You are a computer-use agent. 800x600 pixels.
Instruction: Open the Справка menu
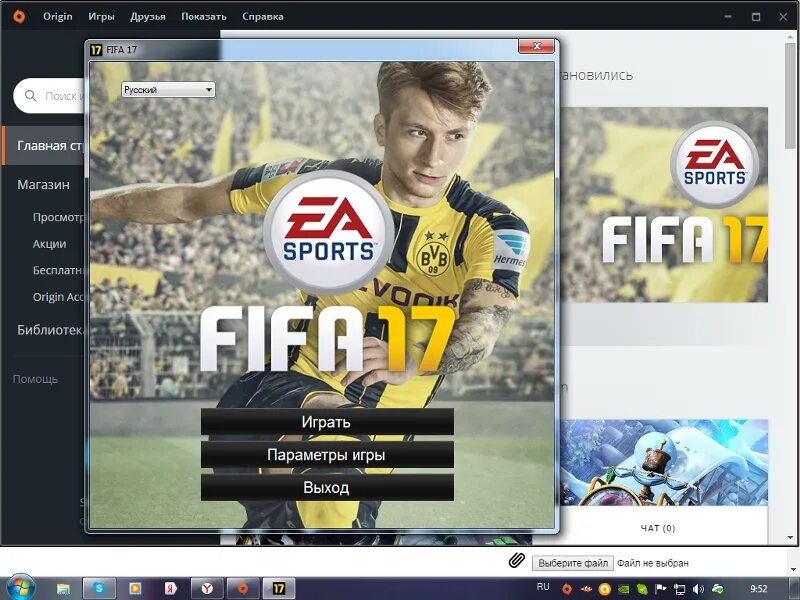pyautogui.click(x=263, y=16)
